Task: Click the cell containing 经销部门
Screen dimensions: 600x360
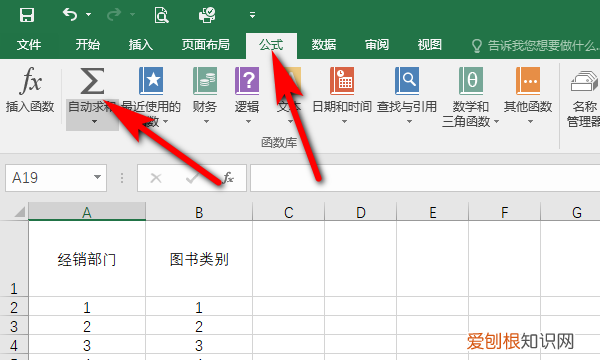Action: [x=87, y=259]
